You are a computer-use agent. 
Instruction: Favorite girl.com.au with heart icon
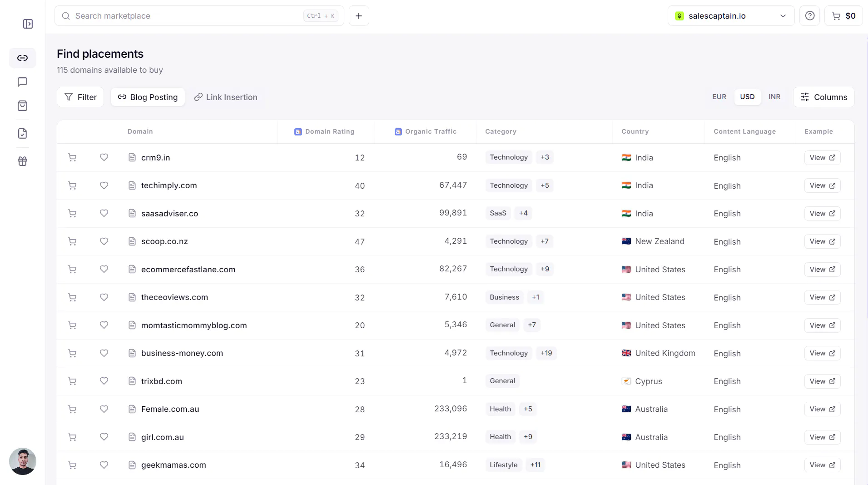104,437
